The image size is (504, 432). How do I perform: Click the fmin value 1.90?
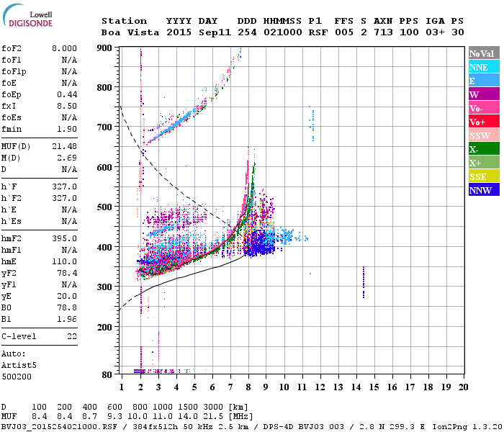pyautogui.click(x=67, y=129)
